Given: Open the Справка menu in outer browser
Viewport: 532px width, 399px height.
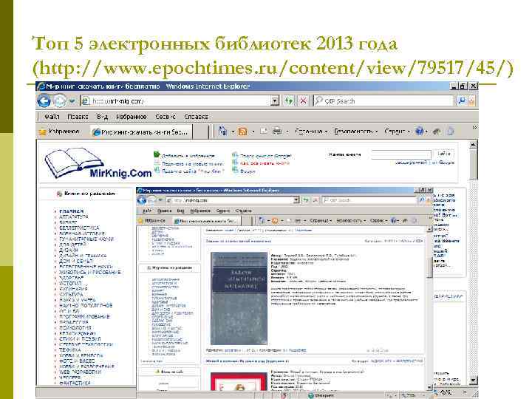Looking at the screenshot, I should (196, 117).
